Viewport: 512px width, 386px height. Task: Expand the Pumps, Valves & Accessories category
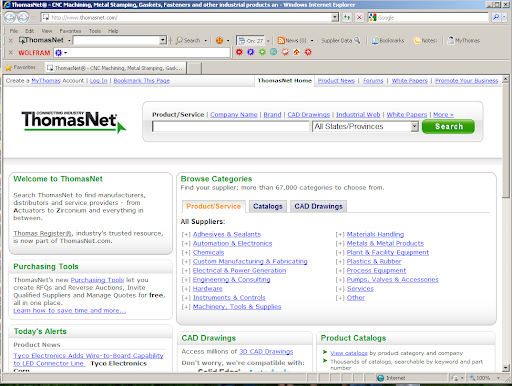tap(340, 279)
